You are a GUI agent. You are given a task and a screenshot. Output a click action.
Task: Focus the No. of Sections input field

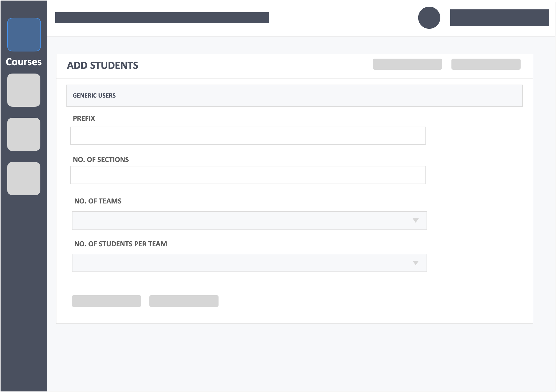point(248,175)
